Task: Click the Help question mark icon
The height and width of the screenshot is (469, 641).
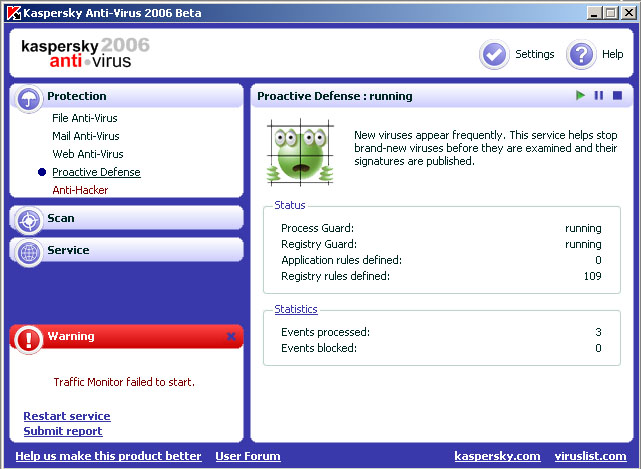Action: pos(581,54)
